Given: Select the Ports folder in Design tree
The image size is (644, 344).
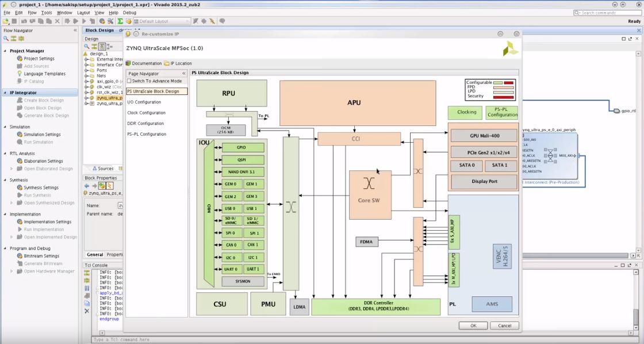Looking at the screenshot, I should pyautogui.click(x=101, y=70).
